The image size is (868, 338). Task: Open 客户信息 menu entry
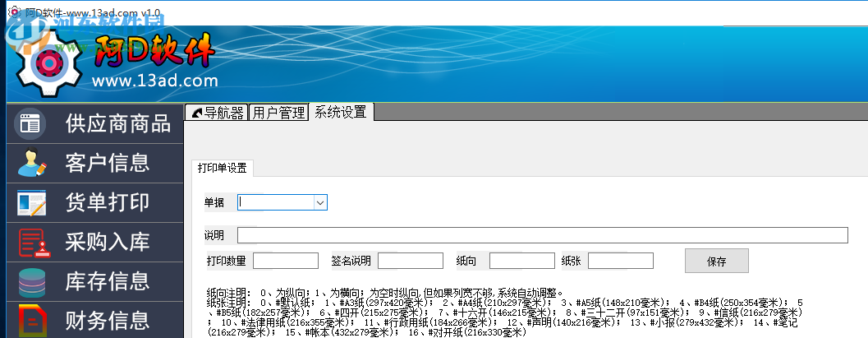pyautogui.click(x=94, y=163)
